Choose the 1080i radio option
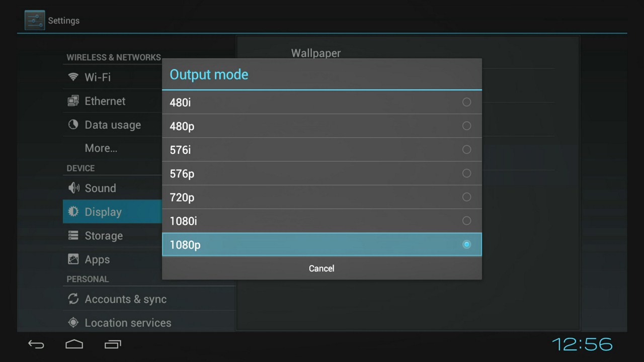 point(466,221)
